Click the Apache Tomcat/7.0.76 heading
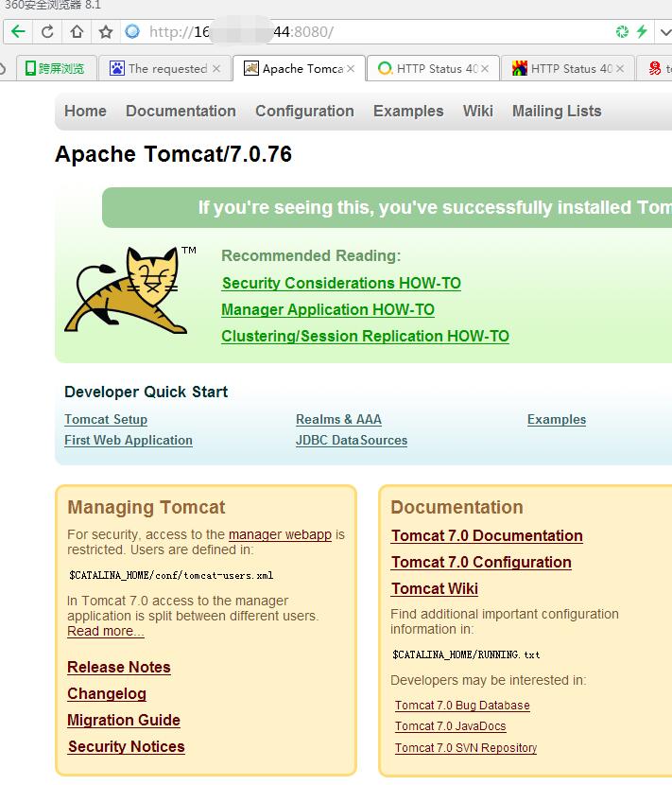The image size is (672, 785). (x=174, y=155)
